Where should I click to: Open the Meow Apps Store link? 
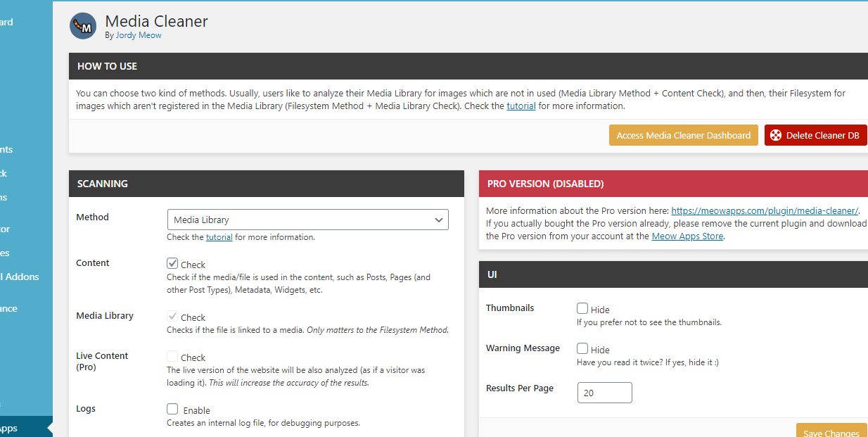tap(687, 236)
